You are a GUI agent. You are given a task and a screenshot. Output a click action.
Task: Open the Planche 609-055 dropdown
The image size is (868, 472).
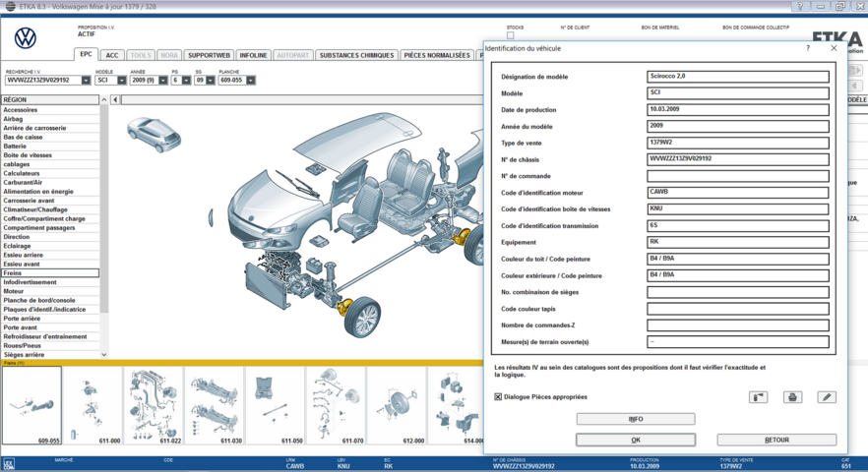click(251, 81)
